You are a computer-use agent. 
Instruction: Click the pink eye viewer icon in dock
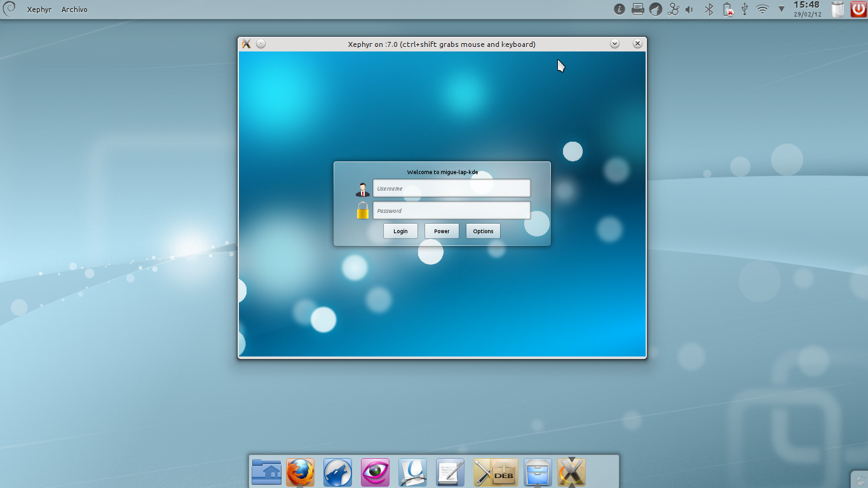(375, 472)
